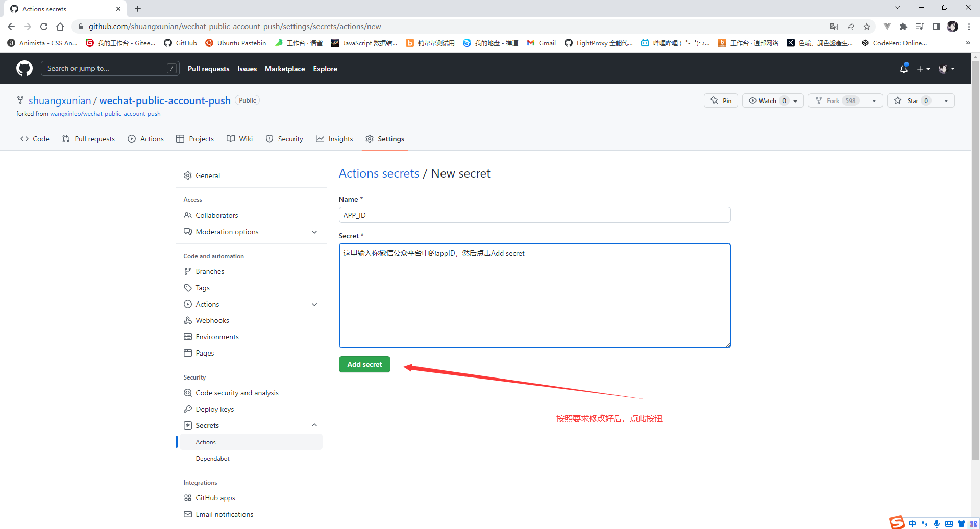
Task: Show more bookmarks chevron
Action: pyautogui.click(x=968, y=43)
